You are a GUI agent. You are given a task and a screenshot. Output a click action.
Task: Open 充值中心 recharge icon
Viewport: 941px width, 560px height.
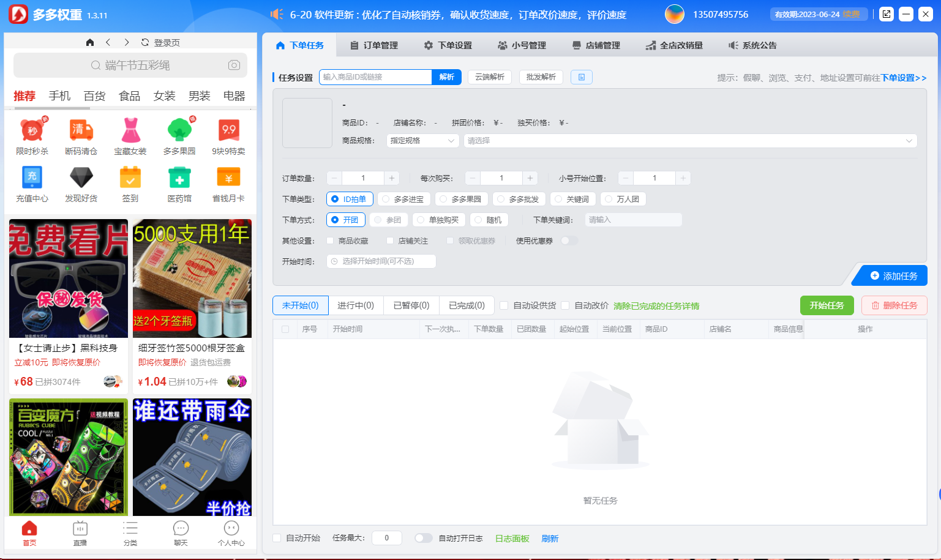(32, 177)
